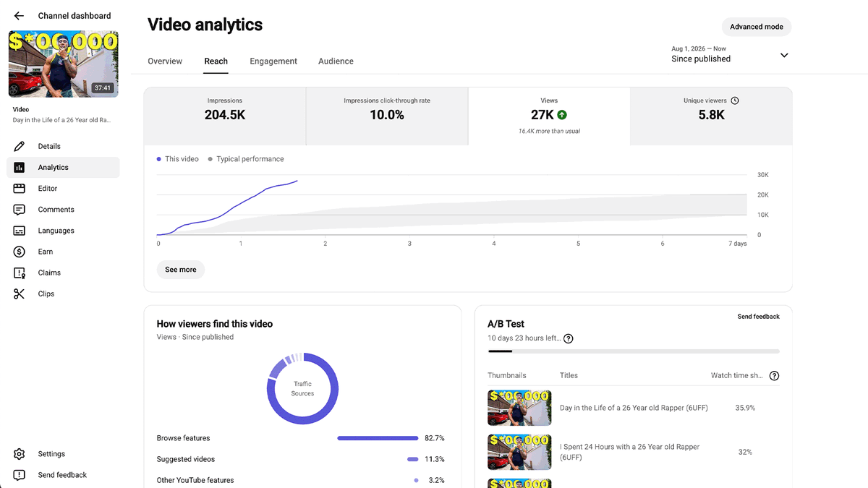This screenshot has width=868, height=488.
Task: Open the Editor clapperboard icon
Action: 20,188
